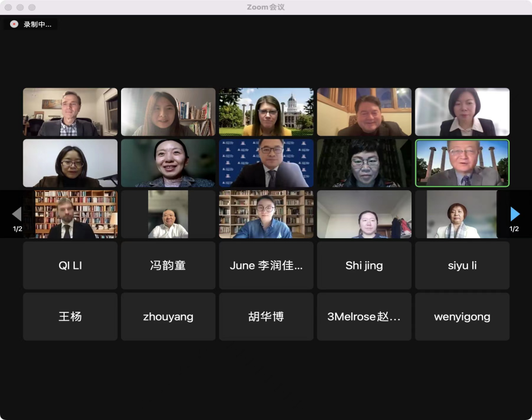Go to next page of participants
This screenshot has width=532, height=420.
[515, 214]
